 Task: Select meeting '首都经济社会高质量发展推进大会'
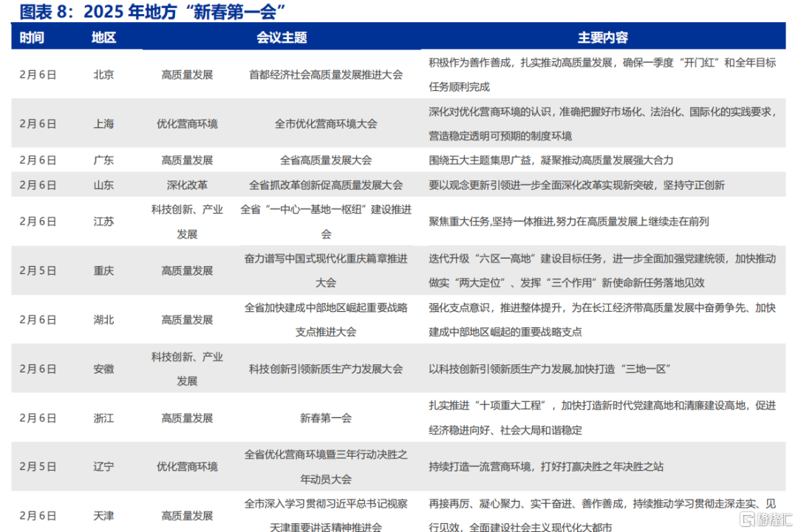point(326,75)
